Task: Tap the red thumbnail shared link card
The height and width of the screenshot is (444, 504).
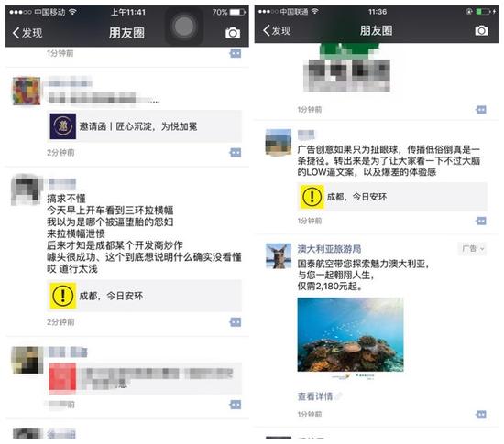Action: [145, 378]
